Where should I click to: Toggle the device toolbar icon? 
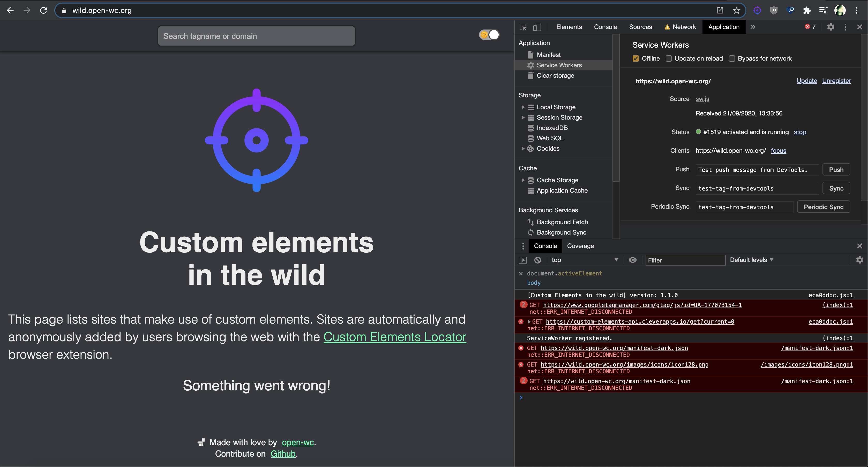click(537, 27)
